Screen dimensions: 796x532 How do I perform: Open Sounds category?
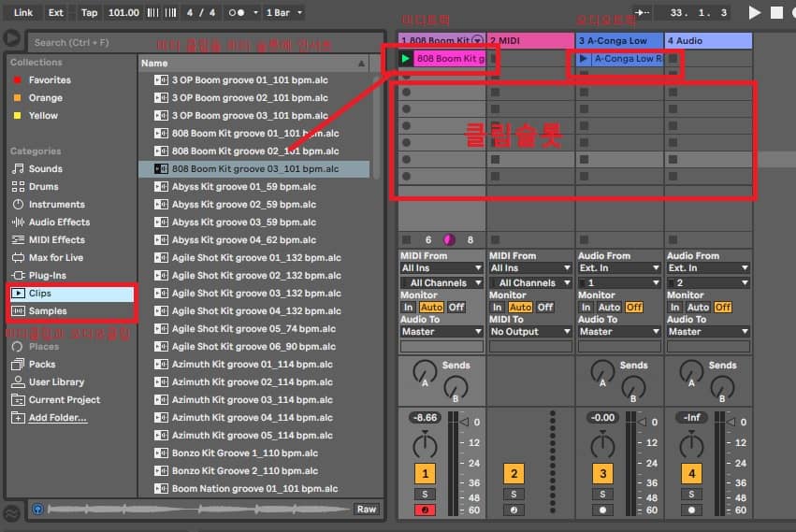click(45, 169)
